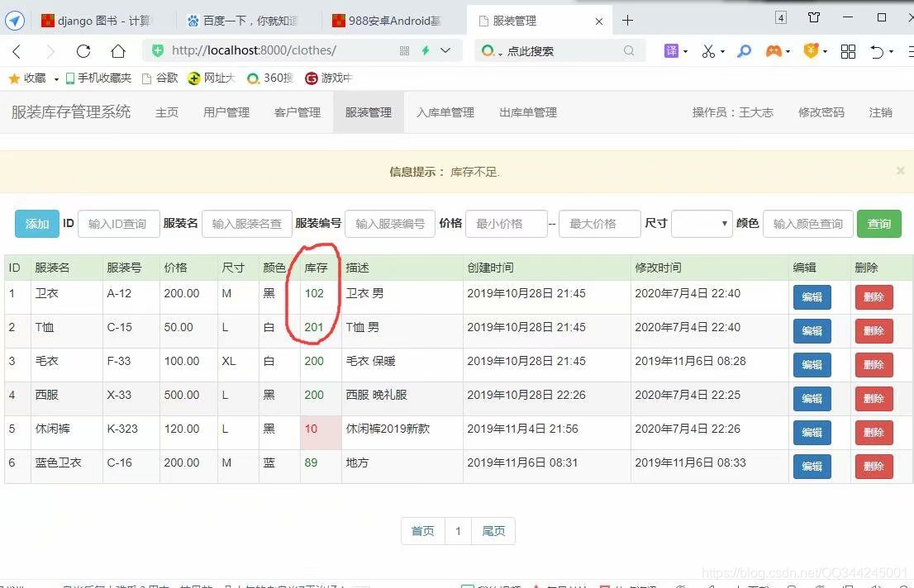Close the 服装管理 browser tab

coord(598,21)
